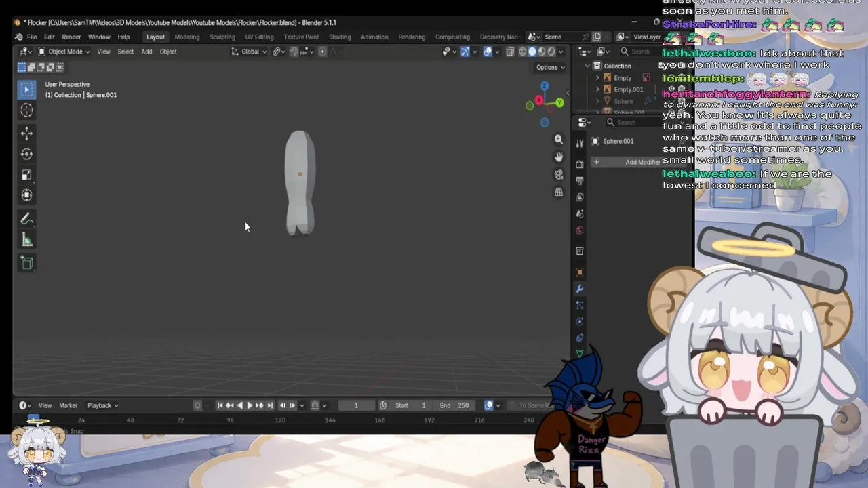
Task: Choose the Annotate pencil tool
Action: [x=26, y=219]
